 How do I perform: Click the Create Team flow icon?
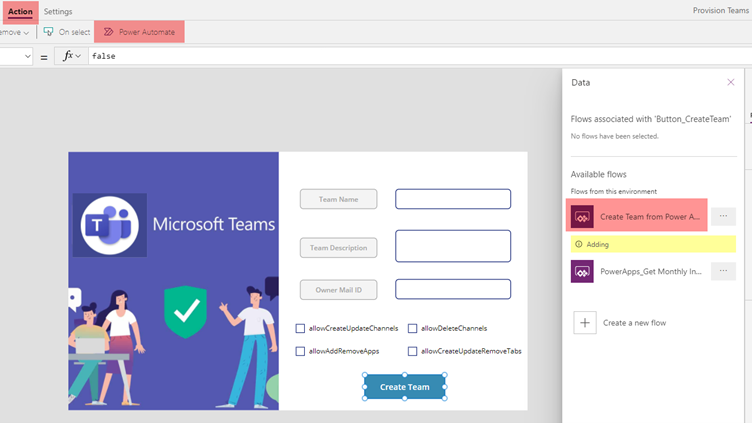click(x=582, y=217)
